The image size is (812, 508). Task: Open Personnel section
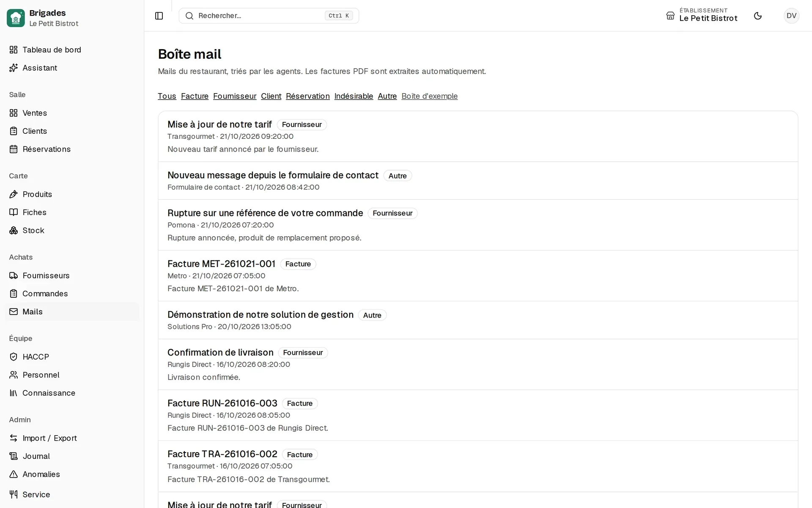coord(72,375)
